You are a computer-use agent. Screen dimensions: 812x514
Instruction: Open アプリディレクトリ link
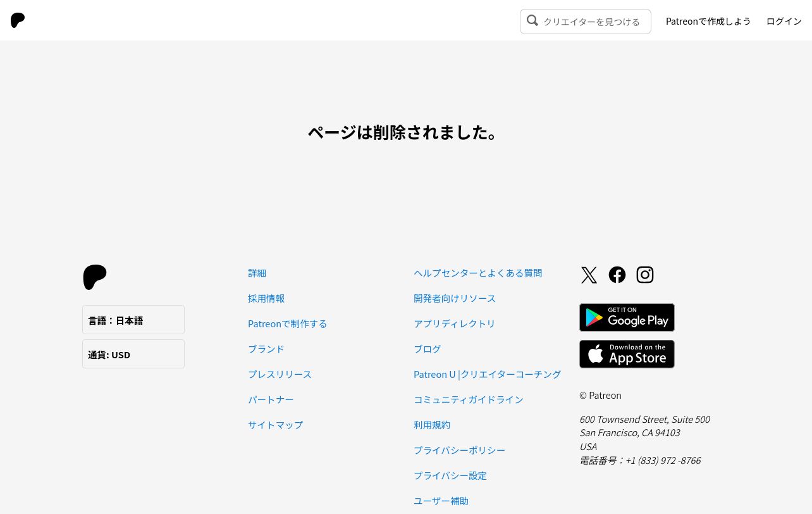tap(455, 323)
